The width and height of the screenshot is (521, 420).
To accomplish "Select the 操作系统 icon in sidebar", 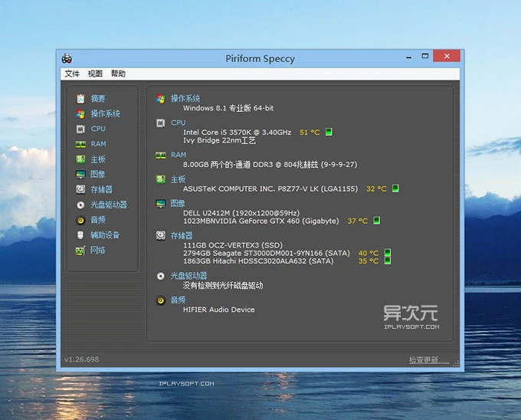I will click(80, 114).
